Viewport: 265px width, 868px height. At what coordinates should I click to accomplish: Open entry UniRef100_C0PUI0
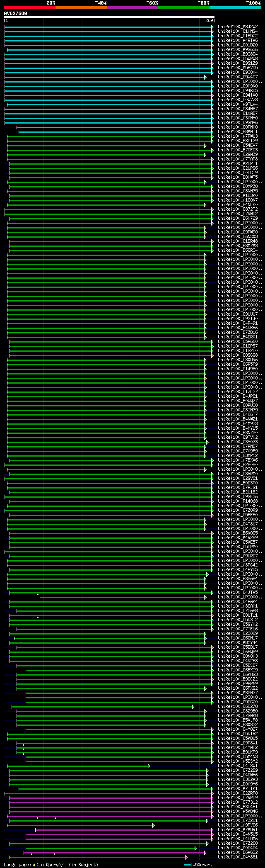click(x=238, y=406)
